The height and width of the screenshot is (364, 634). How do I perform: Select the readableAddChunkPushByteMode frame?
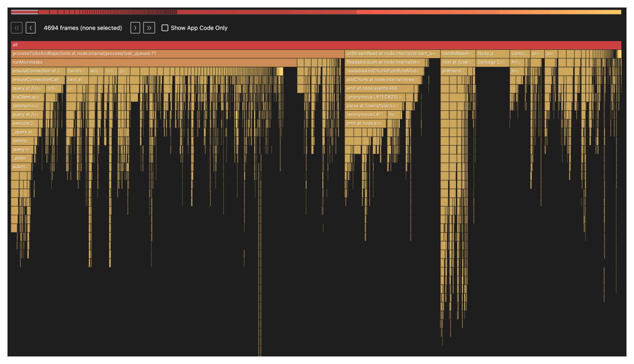tap(383, 71)
